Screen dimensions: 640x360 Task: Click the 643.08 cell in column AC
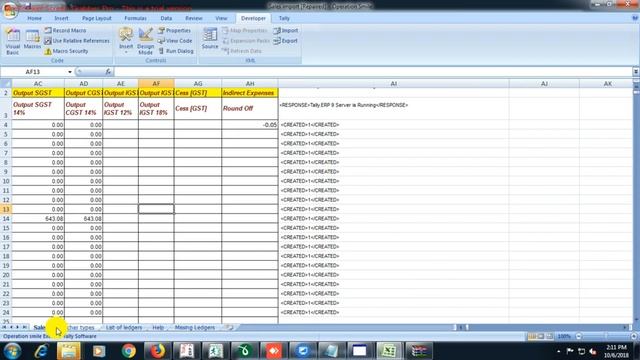coord(38,219)
